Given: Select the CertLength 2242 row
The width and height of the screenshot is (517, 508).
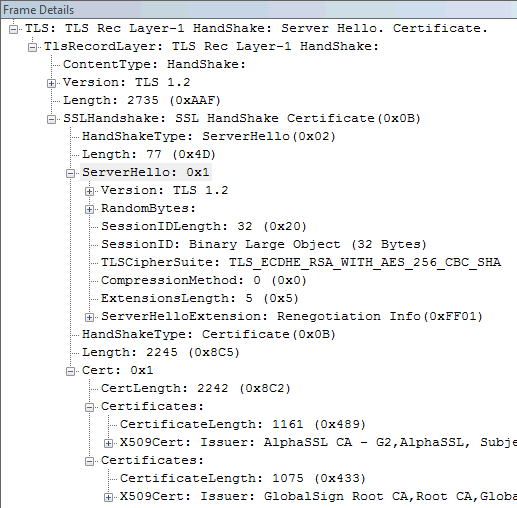Looking at the screenshot, I should coord(196,388).
